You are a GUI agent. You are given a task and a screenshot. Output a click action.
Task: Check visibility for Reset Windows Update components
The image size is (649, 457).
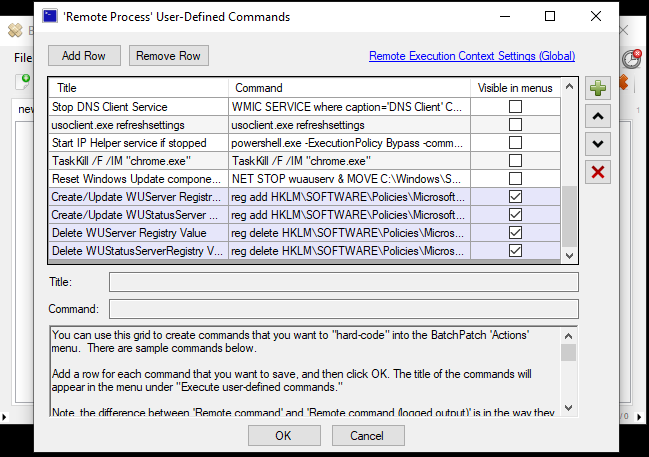click(x=515, y=179)
